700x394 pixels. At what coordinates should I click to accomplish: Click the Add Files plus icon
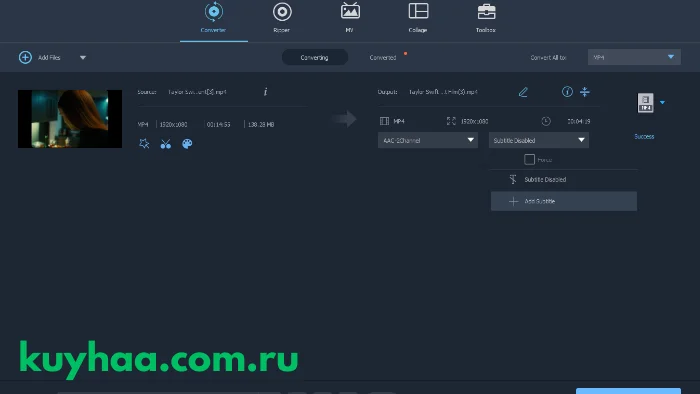(x=25, y=57)
